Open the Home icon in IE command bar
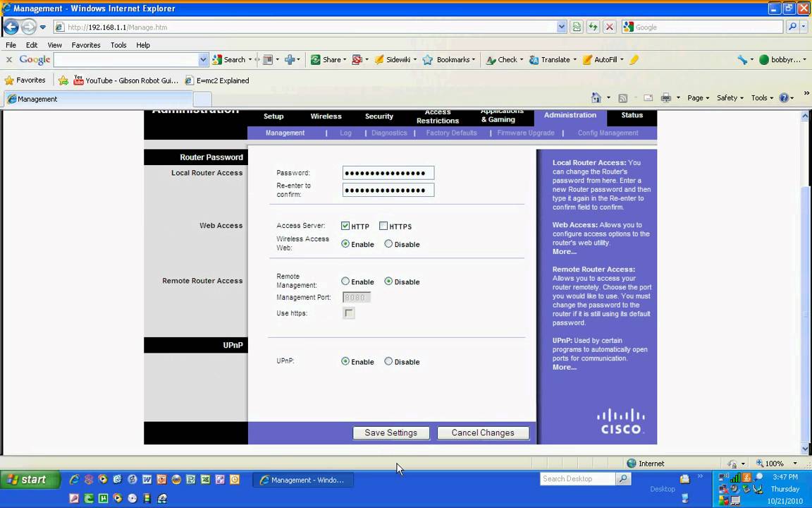The height and width of the screenshot is (508, 812). click(x=596, y=97)
